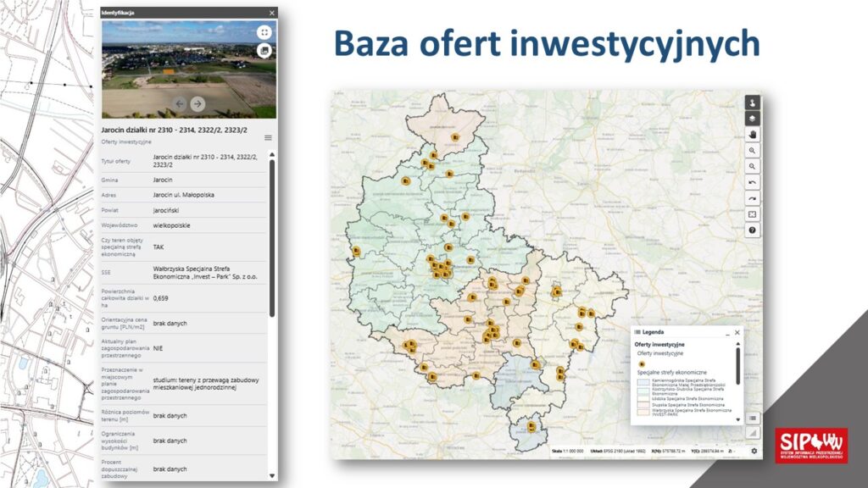This screenshot has height=488, width=868.
Task: Open the photo gallery icon on image
Action: click(264, 51)
